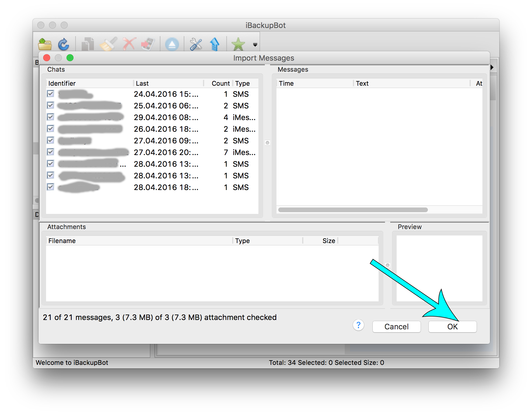Uncheck the chat dated 25.04.2016 06
532x415 pixels.
click(50, 105)
